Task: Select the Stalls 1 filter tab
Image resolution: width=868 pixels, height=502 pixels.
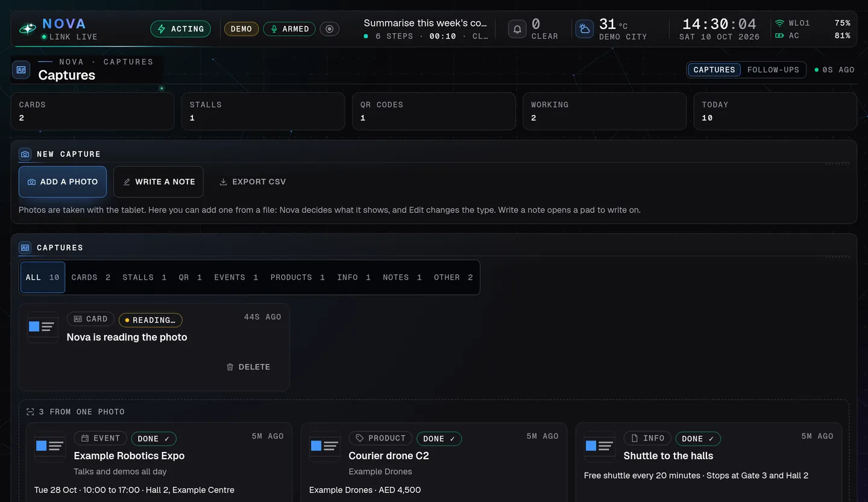Action: pos(145,277)
